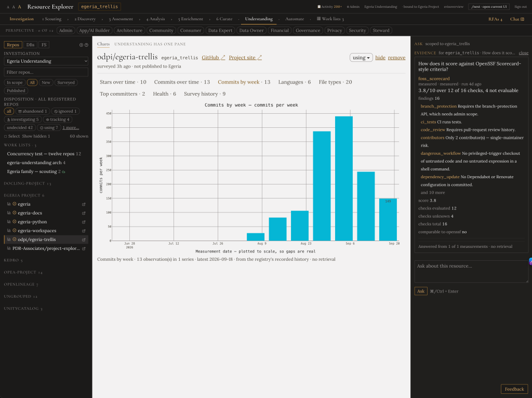Toggle the New filter chip

click(x=46, y=83)
